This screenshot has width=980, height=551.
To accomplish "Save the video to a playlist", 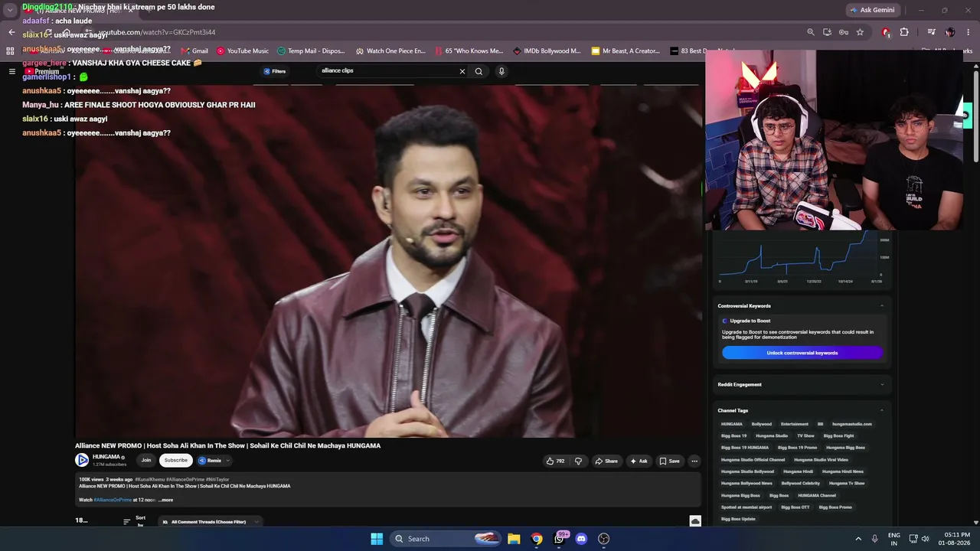I will (x=669, y=461).
